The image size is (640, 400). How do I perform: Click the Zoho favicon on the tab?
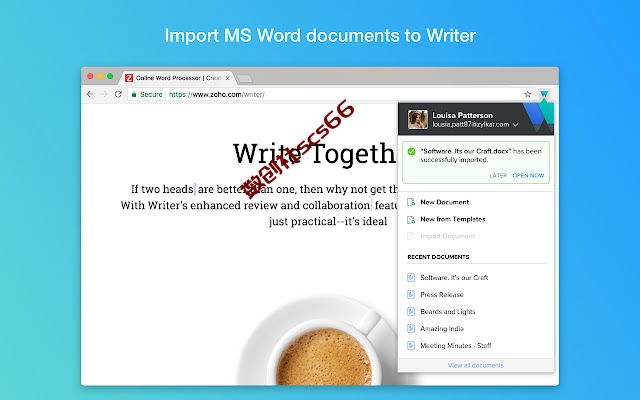pos(129,78)
